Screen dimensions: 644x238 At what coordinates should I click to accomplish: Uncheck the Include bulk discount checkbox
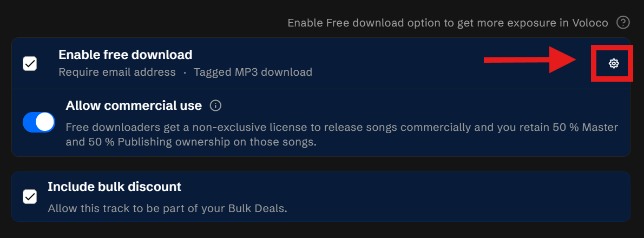30,196
